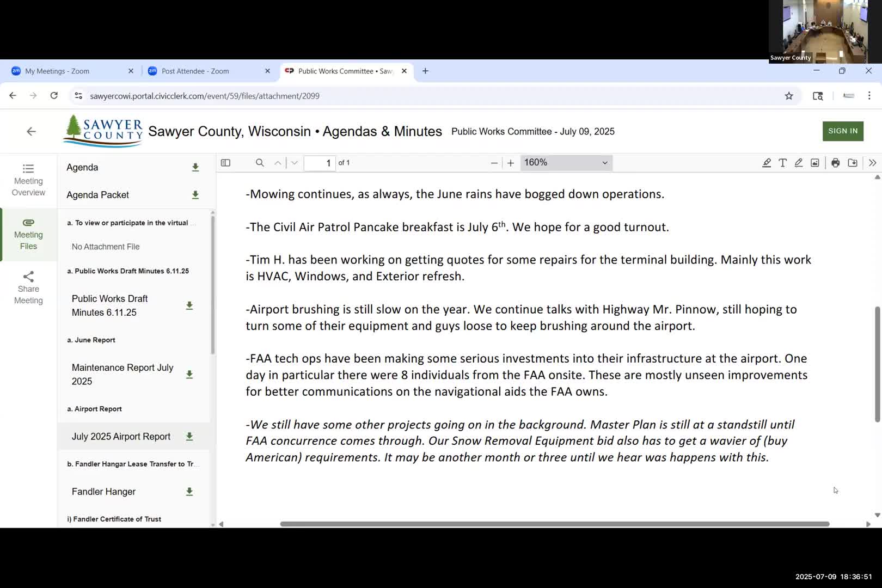Viewport: 882px width, 588px height.
Task: Download the Agenda Packet file
Action: point(195,195)
